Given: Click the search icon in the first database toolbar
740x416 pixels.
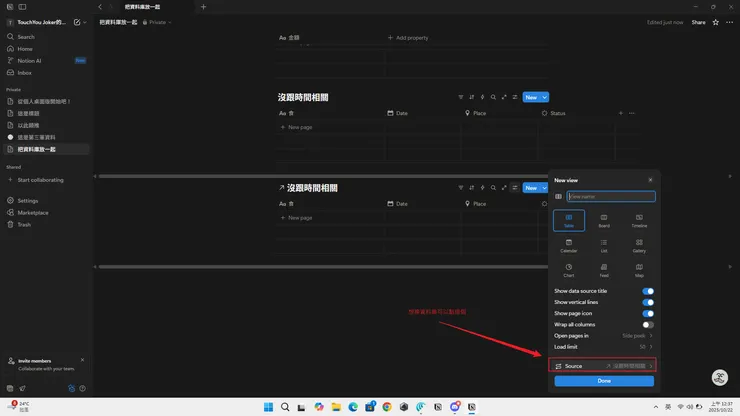Looking at the screenshot, I should tap(493, 97).
